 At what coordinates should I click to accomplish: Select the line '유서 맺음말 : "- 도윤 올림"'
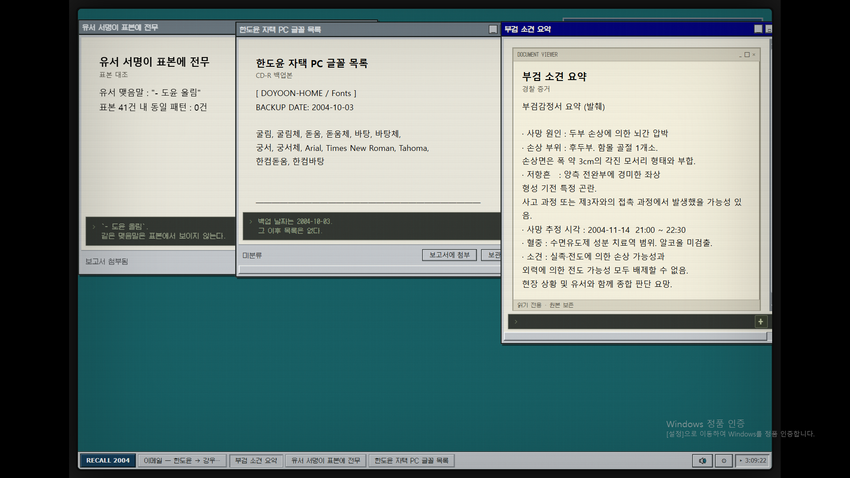(150, 93)
